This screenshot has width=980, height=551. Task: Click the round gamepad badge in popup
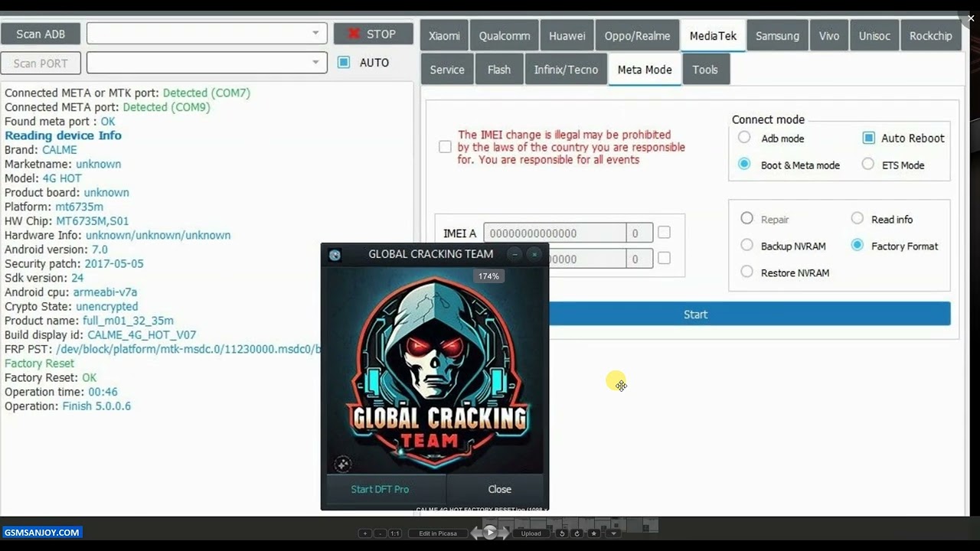tap(343, 464)
